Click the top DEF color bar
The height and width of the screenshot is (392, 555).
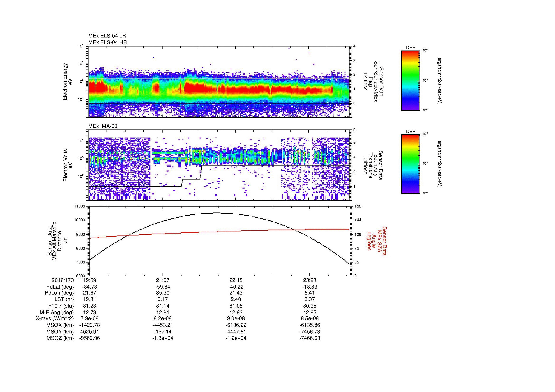click(x=410, y=81)
